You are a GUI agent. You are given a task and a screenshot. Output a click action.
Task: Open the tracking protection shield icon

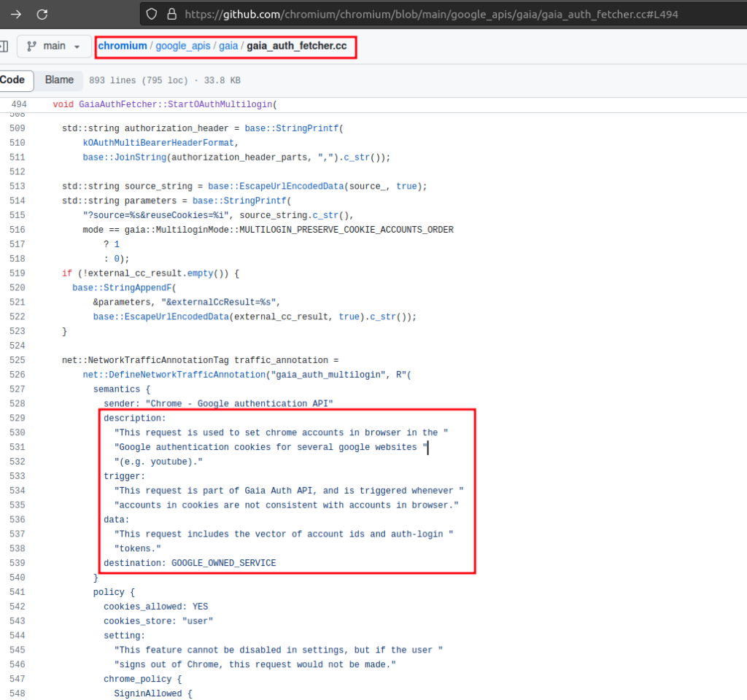pyautogui.click(x=152, y=14)
